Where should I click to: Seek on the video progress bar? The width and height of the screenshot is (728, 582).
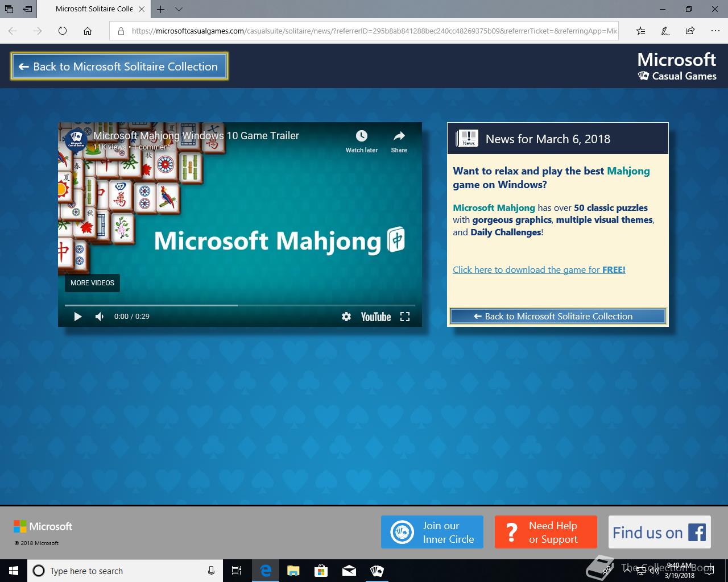[x=240, y=305]
